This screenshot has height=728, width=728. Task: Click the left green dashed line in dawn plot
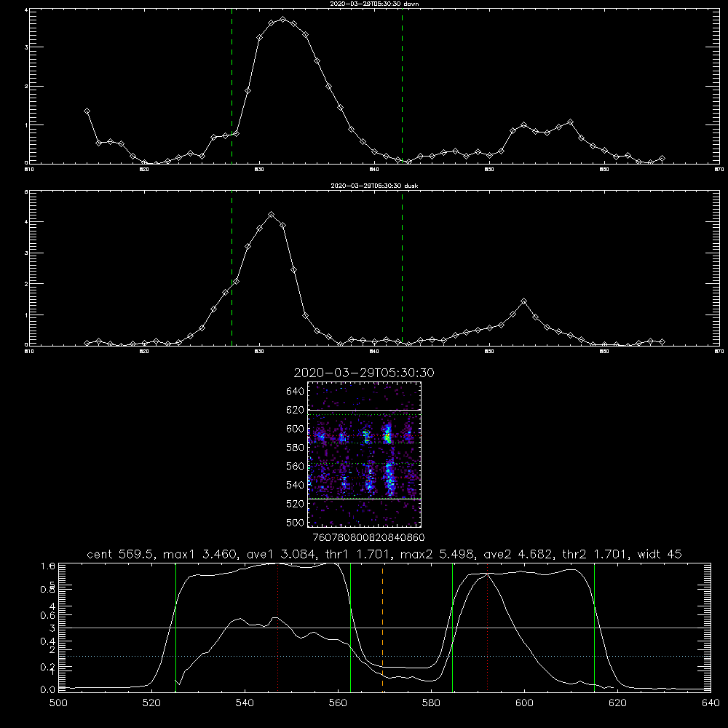tap(232, 86)
